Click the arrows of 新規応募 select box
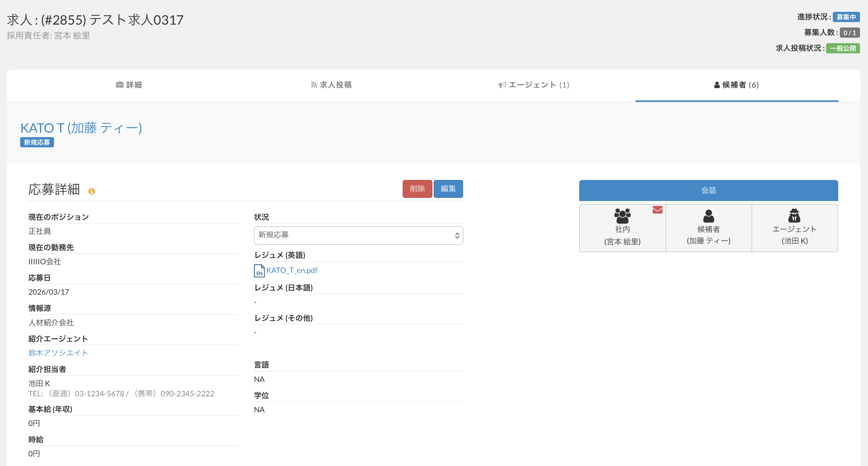 [x=457, y=235]
